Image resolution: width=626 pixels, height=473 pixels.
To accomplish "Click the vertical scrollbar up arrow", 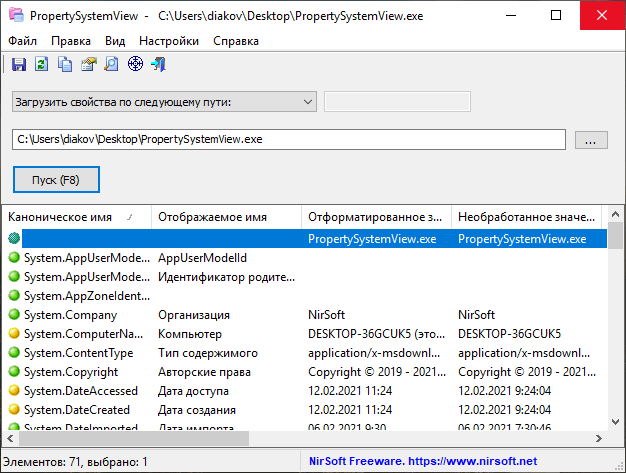I will coord(615,214).
